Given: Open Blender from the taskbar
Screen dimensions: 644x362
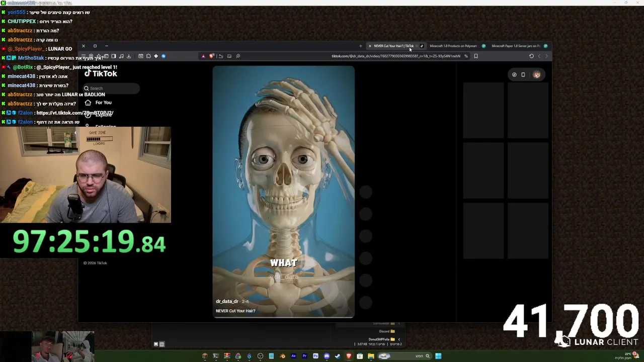Looking at the screenshot, I should (282, 356).
